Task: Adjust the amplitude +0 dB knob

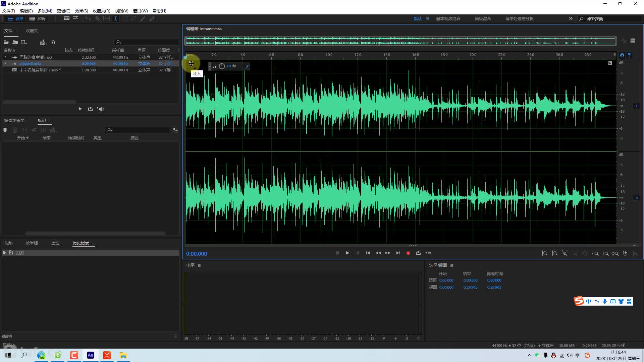Action: [222, 66]
